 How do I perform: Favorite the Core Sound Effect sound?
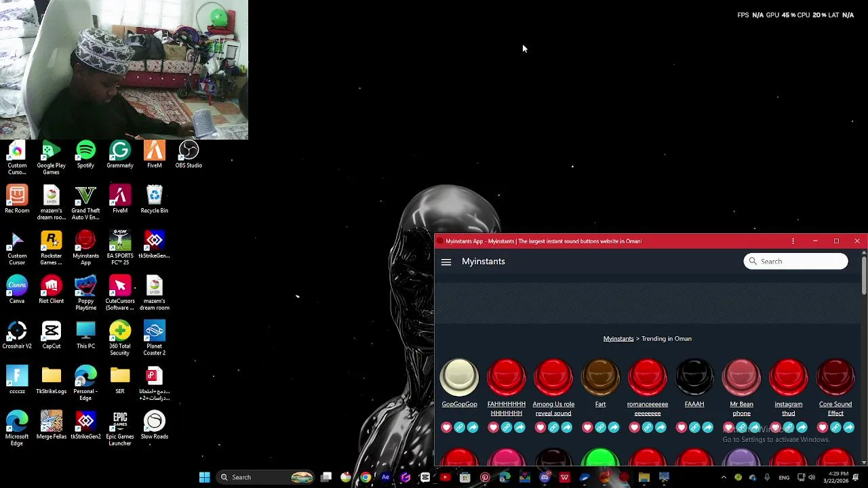tap(823, 427)
